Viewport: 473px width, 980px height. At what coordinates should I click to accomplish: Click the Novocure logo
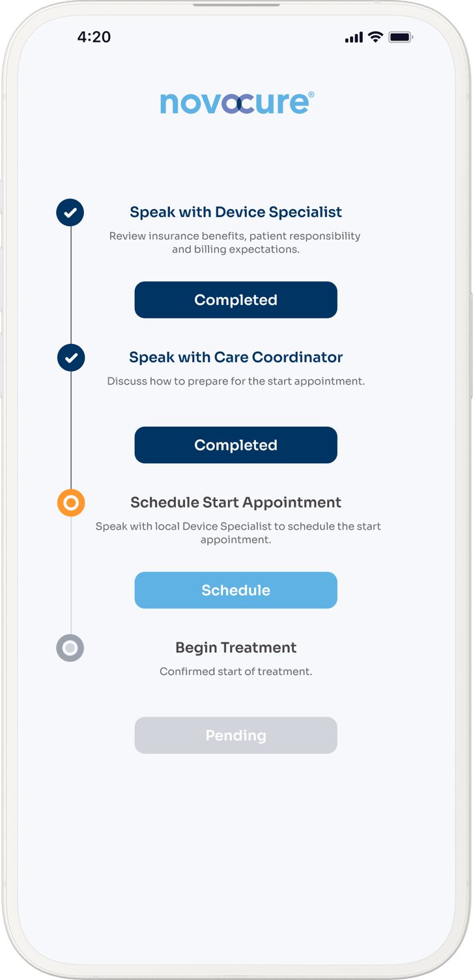pyautogui.click(x=236, y=103)
